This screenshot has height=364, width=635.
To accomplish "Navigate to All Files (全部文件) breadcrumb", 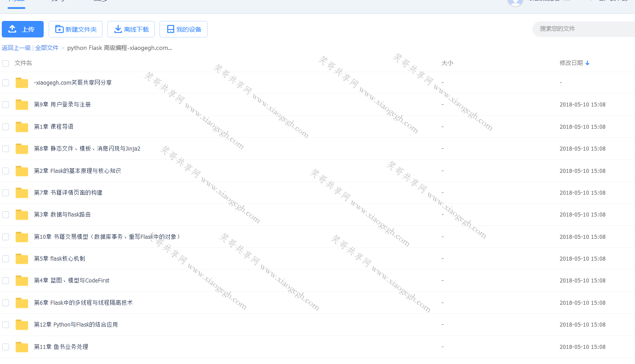I will coord(47,48).
